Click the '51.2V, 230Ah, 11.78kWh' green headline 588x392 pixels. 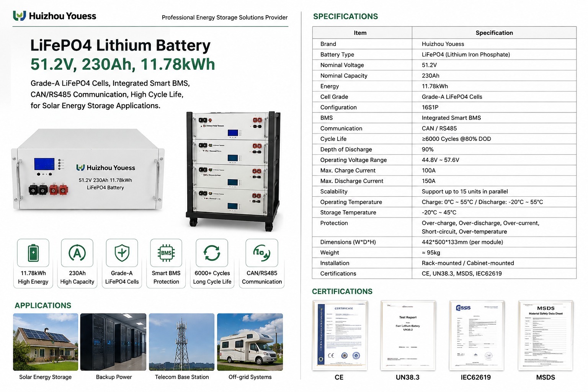[x=122, y=64]
